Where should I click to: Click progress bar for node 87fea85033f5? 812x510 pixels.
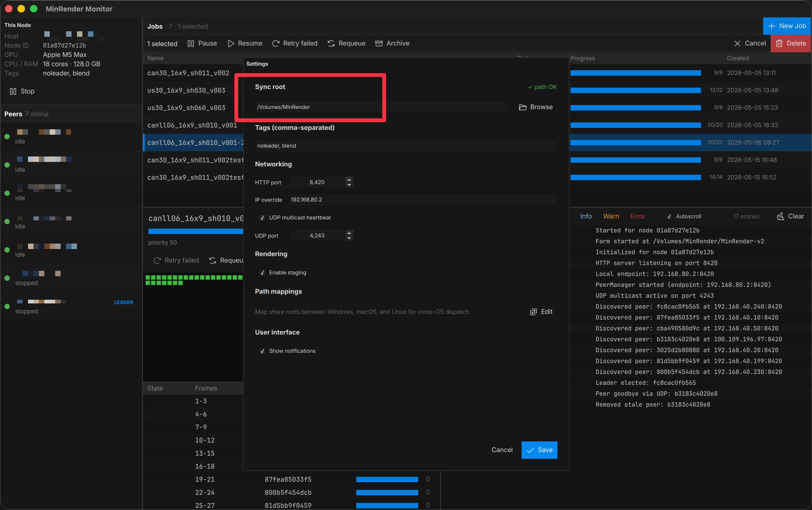(387, 480)
